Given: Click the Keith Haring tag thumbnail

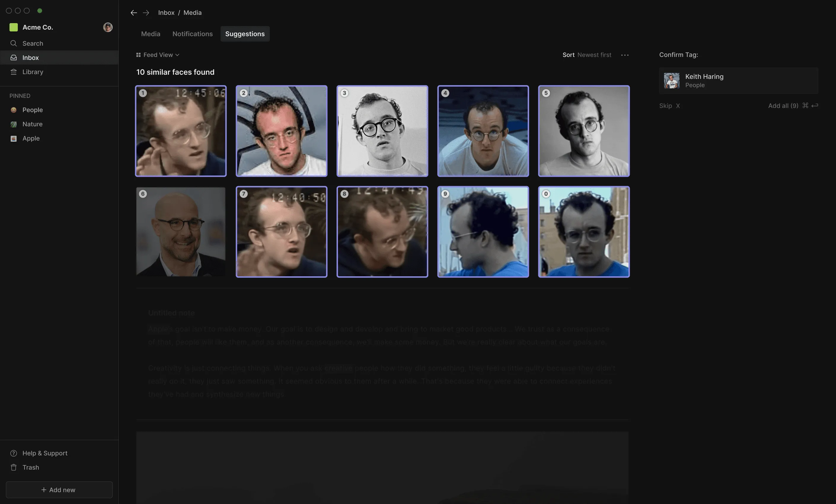Looking at the screenshot, I should [671, 80].
